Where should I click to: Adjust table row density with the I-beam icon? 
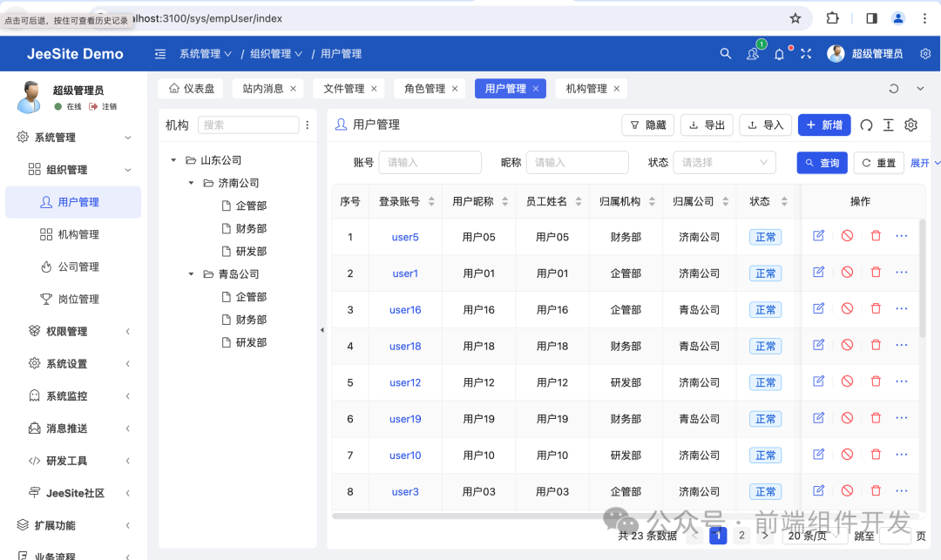[x=888, y=125]
